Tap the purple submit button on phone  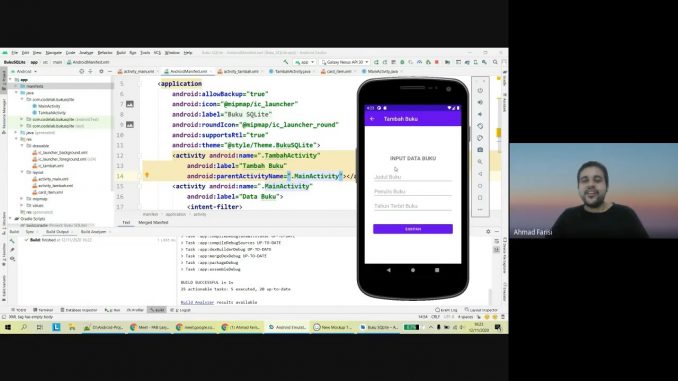(x=413, y=229)
